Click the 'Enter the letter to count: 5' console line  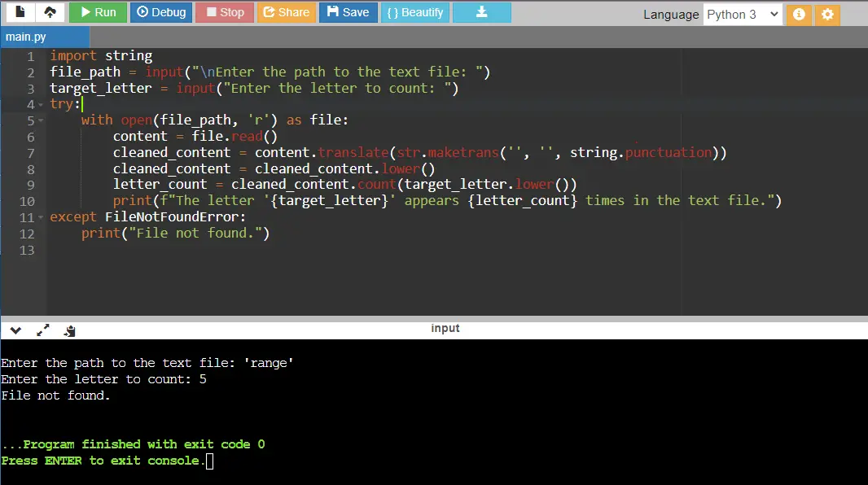coord(103,379)
